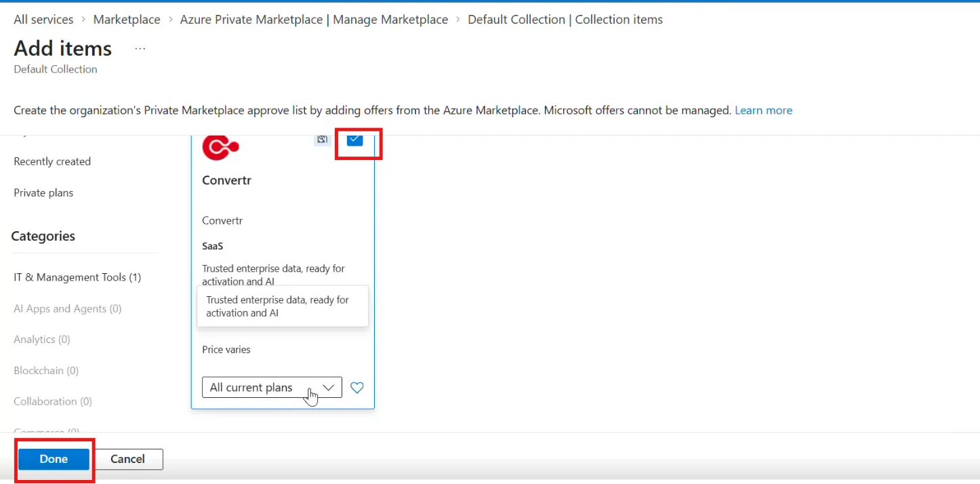The image size is (980, 484).
Task: Navigate to the Marketplace breadcrumb
Action: click(x=127, y=20)
